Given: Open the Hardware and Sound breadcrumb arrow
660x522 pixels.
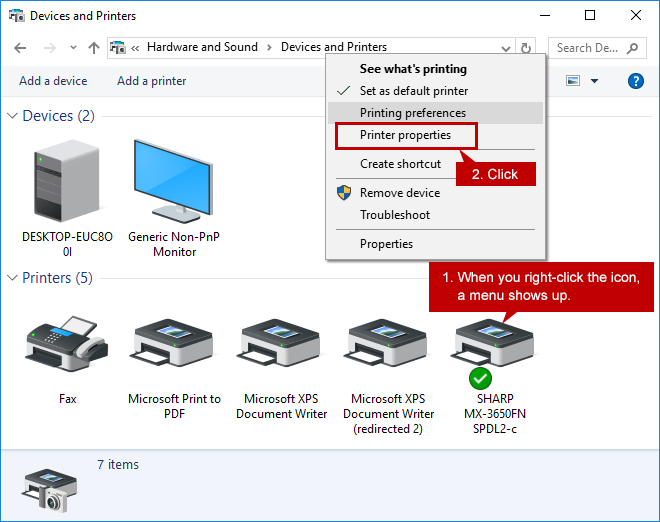Looking at the screenshot, I should click(x=269, y=48).
